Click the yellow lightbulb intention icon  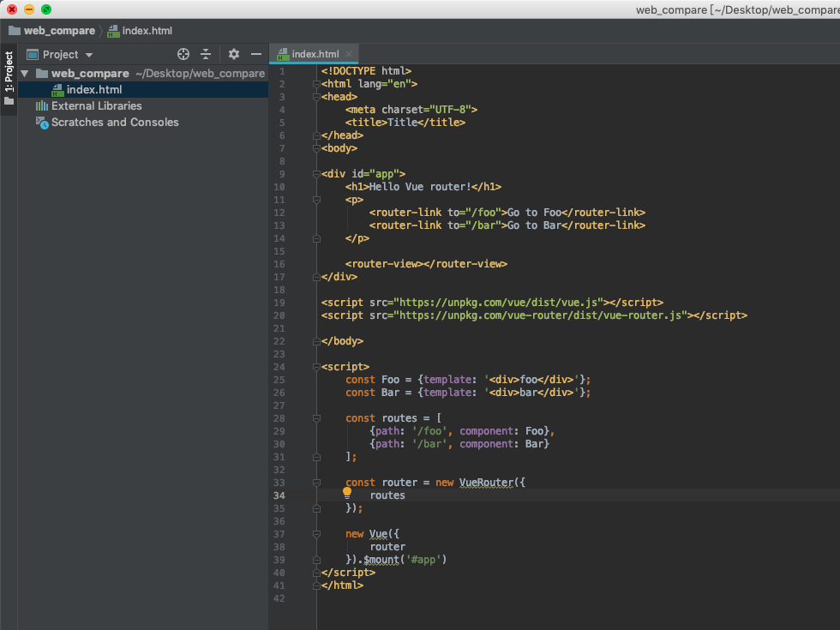coord(347,493)
